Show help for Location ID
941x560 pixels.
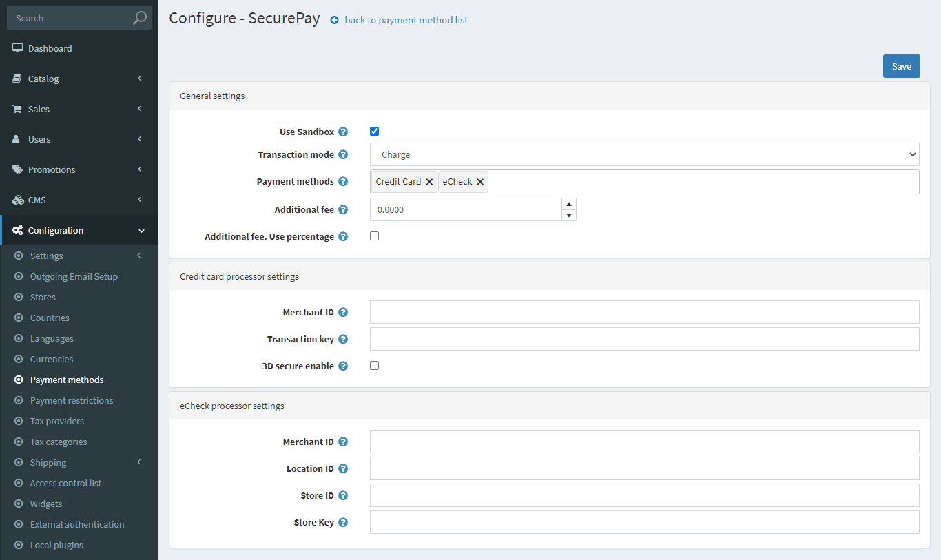pyautogui.click(x=343, y=468)
